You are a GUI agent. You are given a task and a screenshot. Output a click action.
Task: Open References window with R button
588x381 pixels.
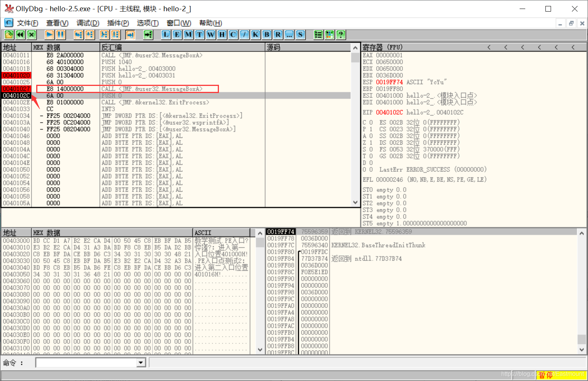pyautogui.click(x=278, y=35)
